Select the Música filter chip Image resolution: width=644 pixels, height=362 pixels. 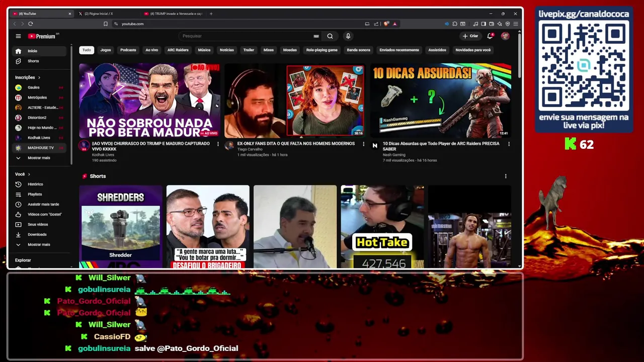(204, 50)
